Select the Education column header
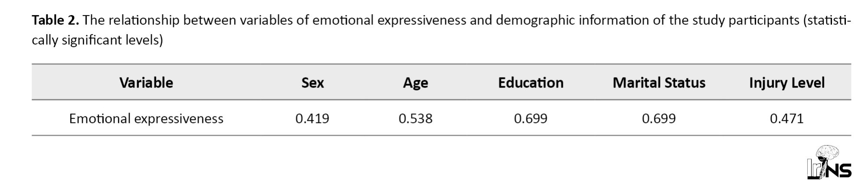Screen dimensions: 868x191 point(530,83)
